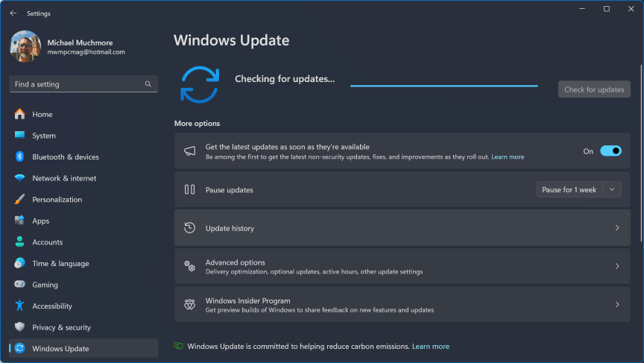Select the Gaming label
This screenshot has height=363, width=644.
(x=45, y=285)
